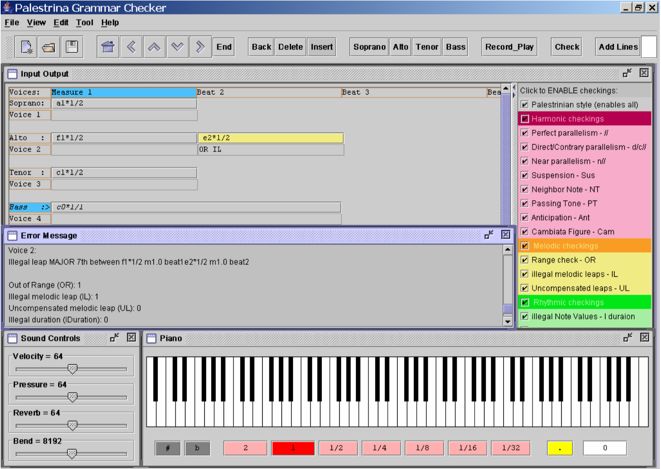Image resolution: width=661 pixels, height=469 pixels.
Task: Maximize the Input Output panel
Action: point(627,73)
